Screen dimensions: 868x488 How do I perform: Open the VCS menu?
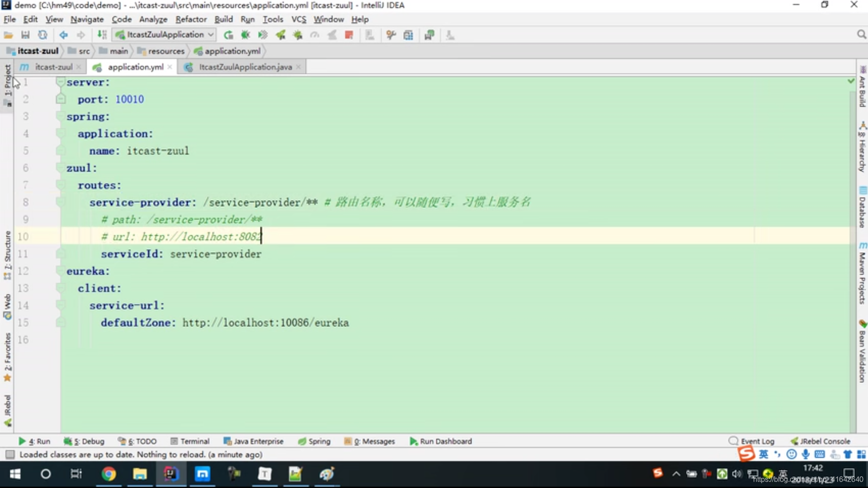tap(298, 19)
